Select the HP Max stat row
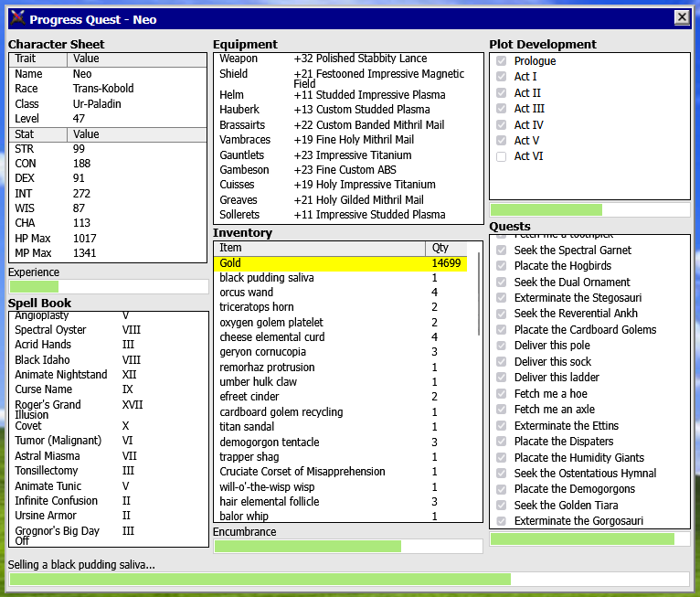 (108, 239)
